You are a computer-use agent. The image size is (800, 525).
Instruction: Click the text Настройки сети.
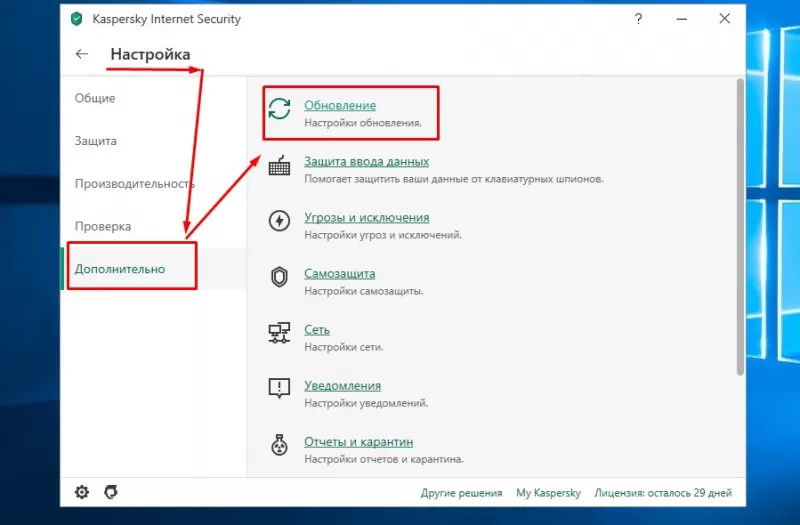click(x=343, y=347)
